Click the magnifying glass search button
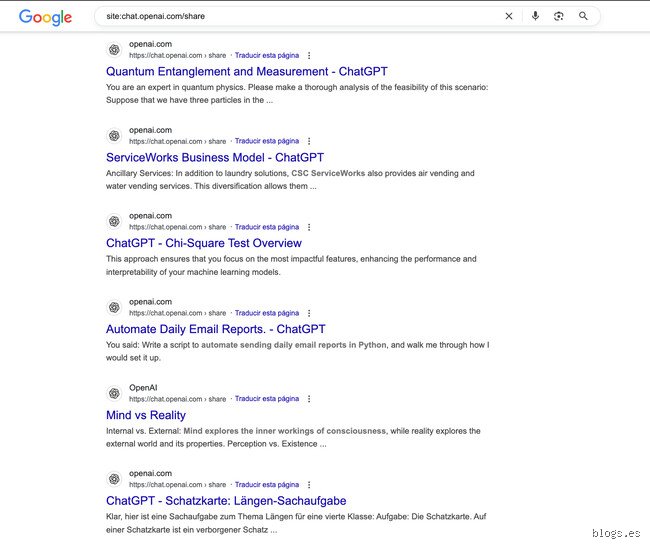 [x=583, y=16]
